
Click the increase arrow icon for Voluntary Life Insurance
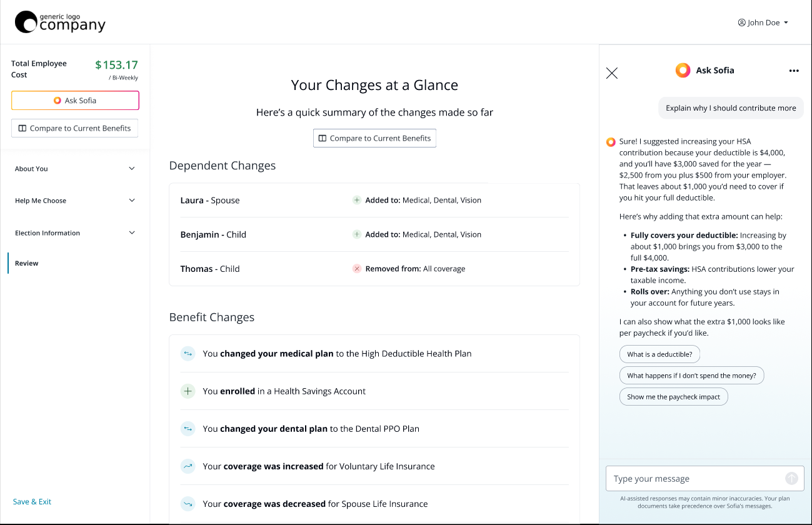click(188, 466)
